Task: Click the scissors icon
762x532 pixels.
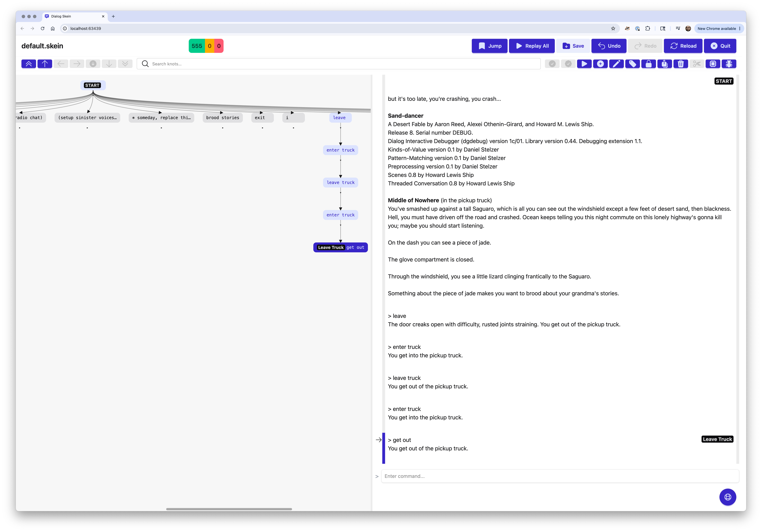Action: (697, 64)
